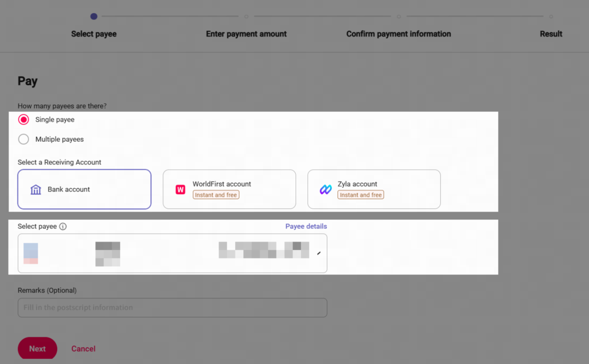This screenshot has height=364, width=589.
Task: Click the WorldFirst red W logo
Action: click(180, 189)
